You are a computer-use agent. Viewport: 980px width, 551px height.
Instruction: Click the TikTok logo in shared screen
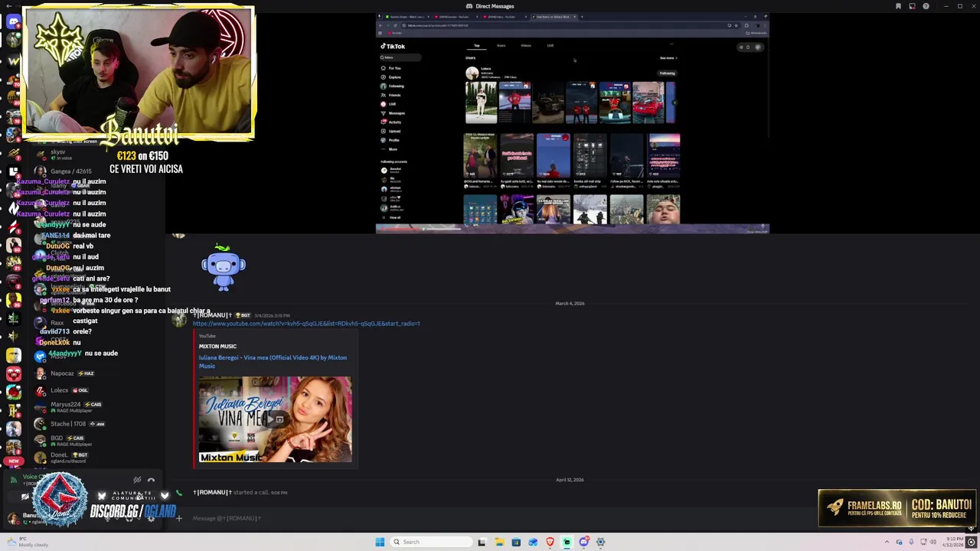click(394, 46)
